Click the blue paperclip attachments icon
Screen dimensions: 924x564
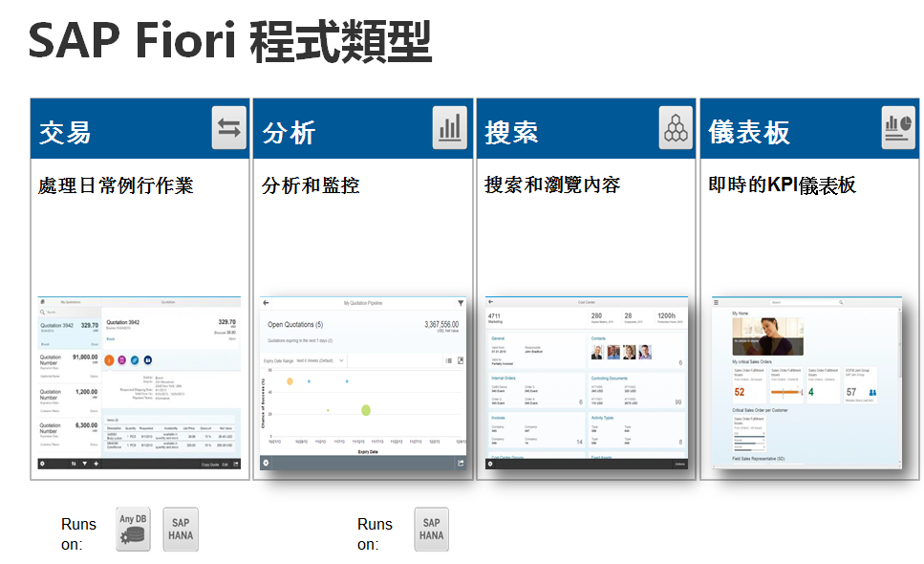135,360
